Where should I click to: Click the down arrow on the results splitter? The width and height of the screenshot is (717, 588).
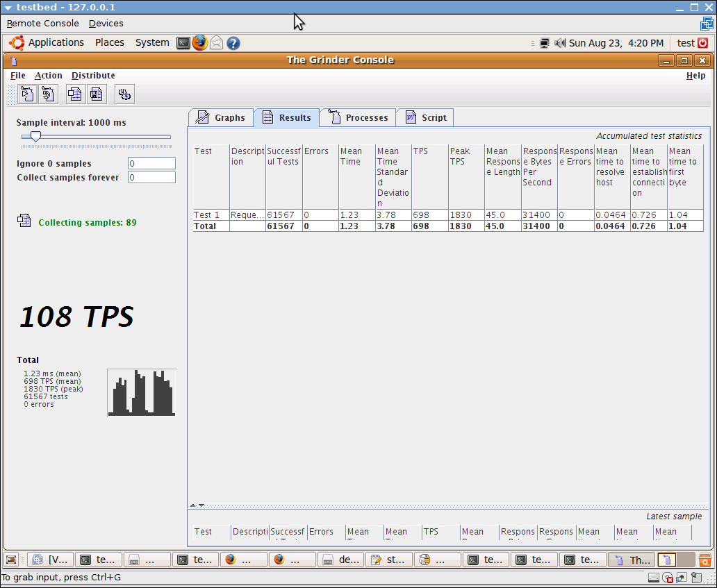click(201, 505)
